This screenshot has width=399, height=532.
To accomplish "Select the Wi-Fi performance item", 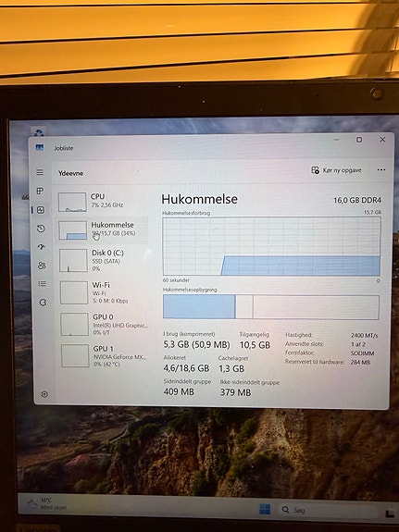I will (104, 292).
